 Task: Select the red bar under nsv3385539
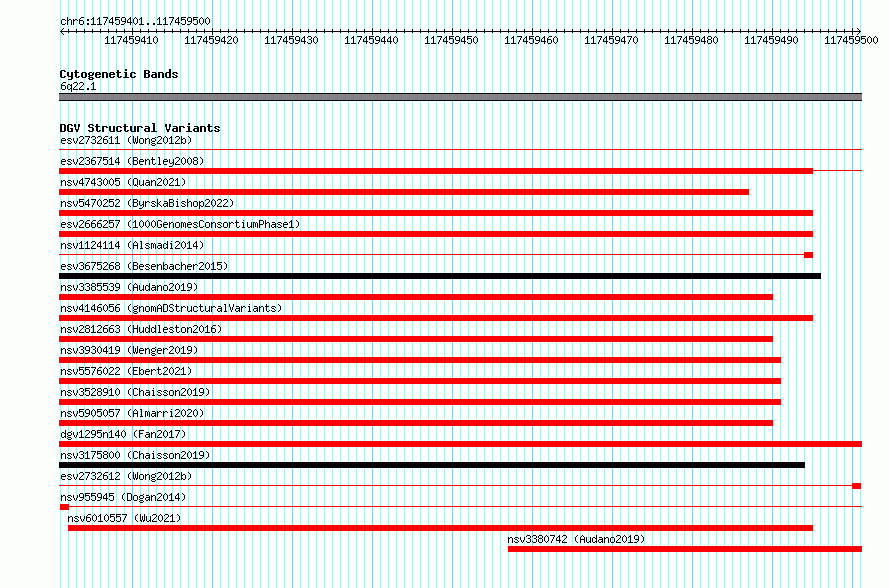coord(416,297)
